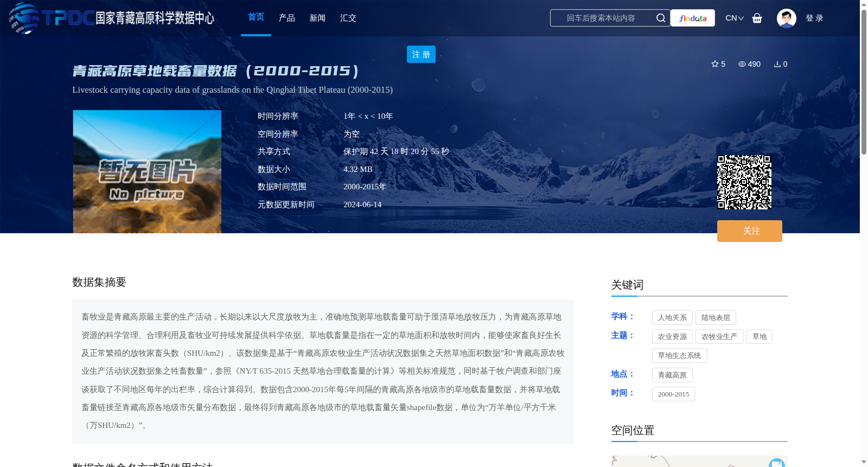Select the 农业资源 keyword tag
Image resolution: width=868 pixels, height=467 pixels.
[x=672, y=337]
